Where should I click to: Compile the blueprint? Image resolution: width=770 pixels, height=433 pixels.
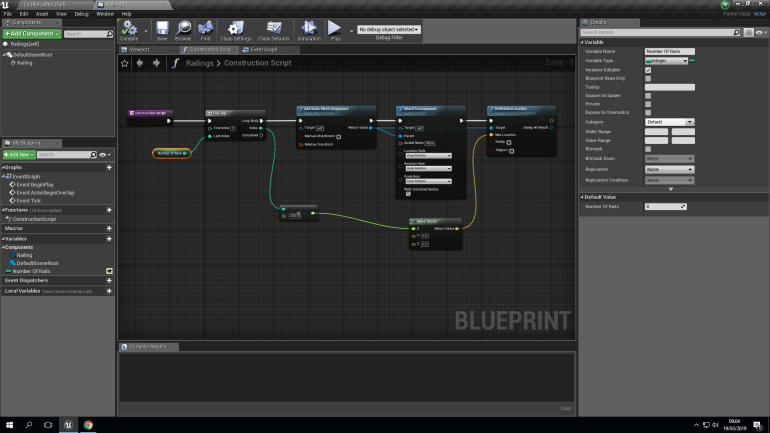[129, 30]
